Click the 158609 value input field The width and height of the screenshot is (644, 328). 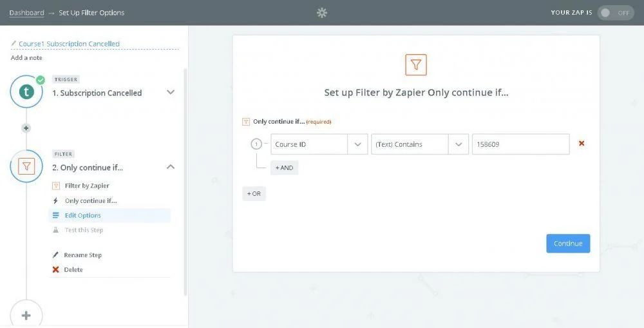pyautogui.click(x=520, y=144)
